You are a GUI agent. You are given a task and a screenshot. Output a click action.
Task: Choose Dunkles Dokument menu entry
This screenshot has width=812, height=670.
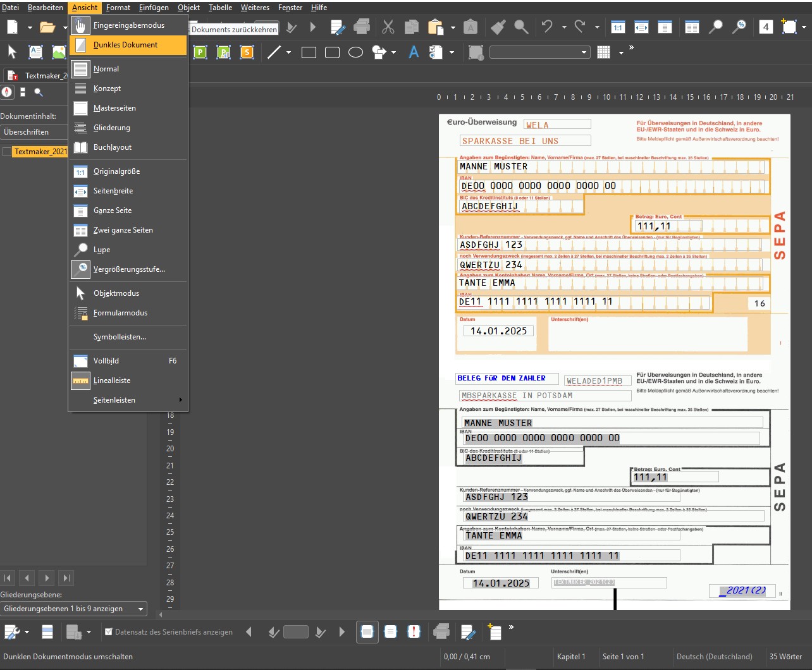click(x=128, y=45)
